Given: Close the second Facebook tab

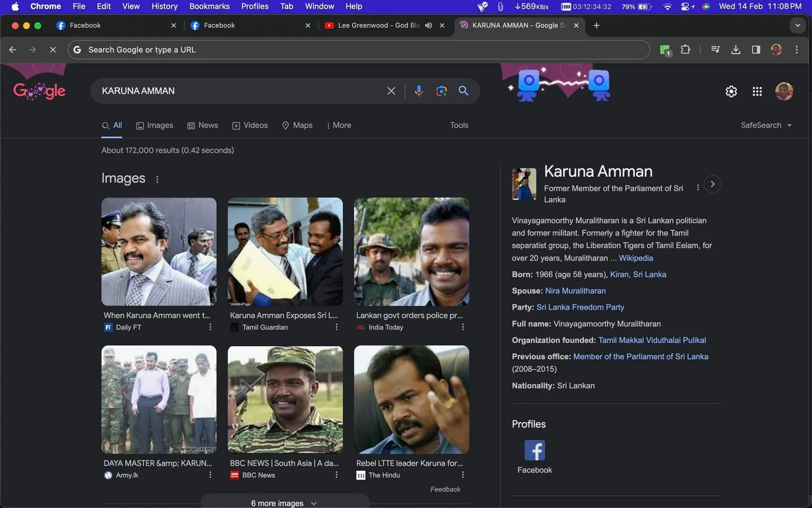Looking at the screenshot, I should click(308, 25).
